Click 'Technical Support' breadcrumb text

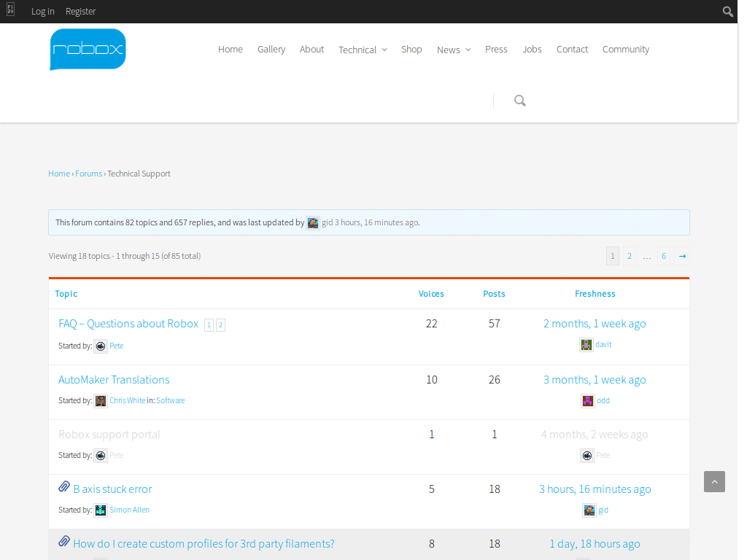point(139,174)
